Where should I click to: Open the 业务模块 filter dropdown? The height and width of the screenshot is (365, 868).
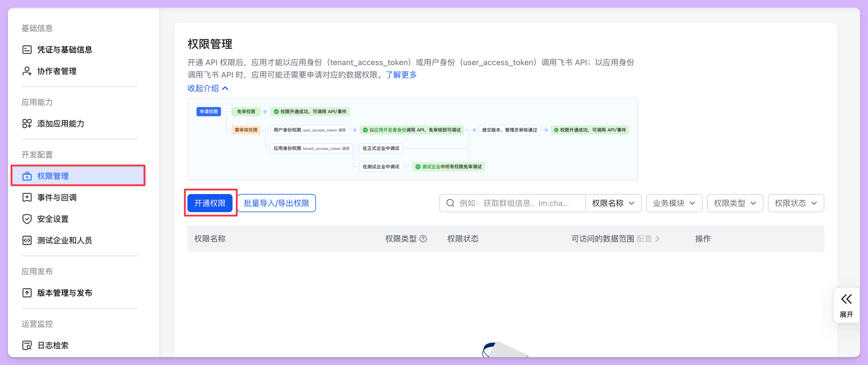(674, 203)
